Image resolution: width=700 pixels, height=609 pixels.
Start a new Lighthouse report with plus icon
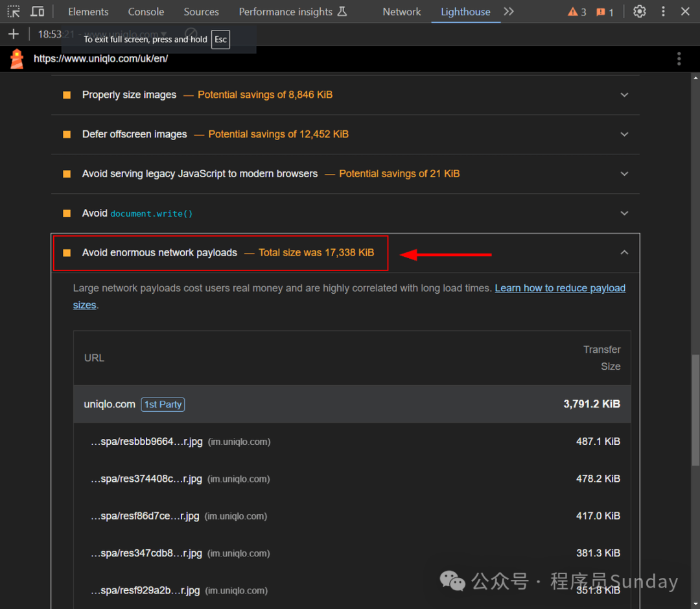coord(14,34)
